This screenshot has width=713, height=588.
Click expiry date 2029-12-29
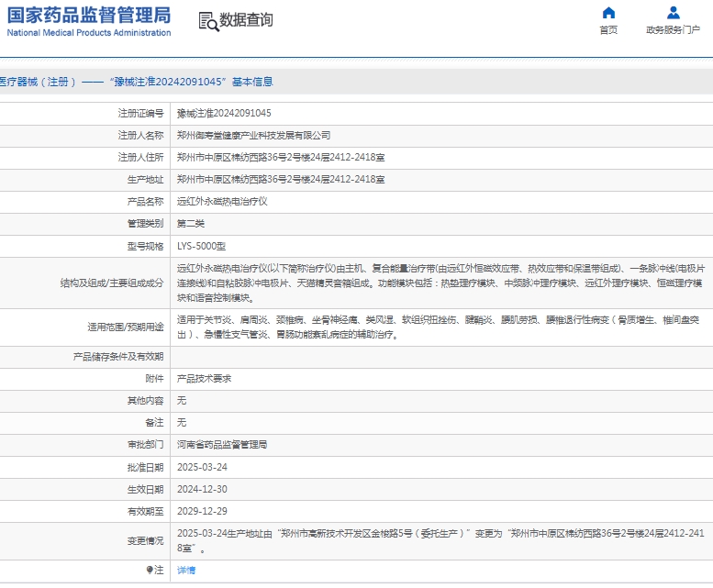[202, 511]
